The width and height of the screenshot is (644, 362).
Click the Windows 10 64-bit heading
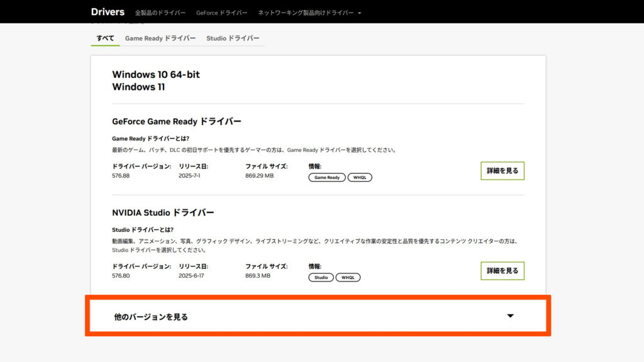point(156,74)
